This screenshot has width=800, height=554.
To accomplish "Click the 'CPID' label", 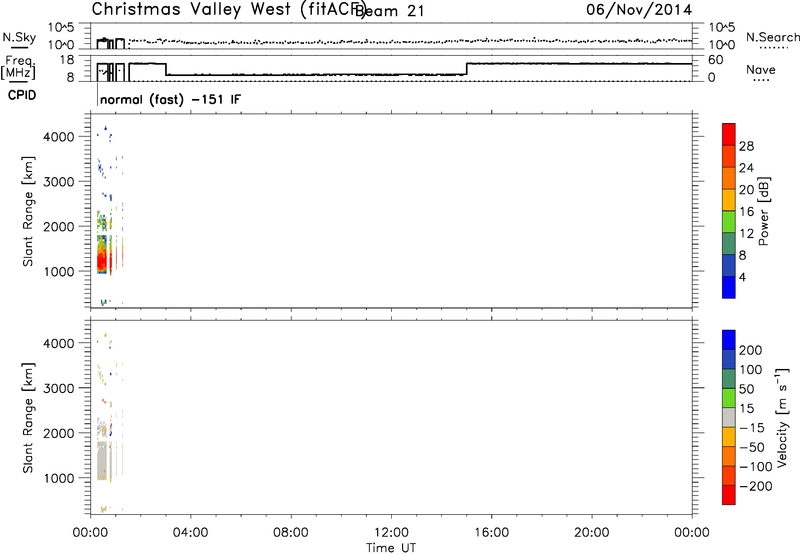I will pos(22,95).
